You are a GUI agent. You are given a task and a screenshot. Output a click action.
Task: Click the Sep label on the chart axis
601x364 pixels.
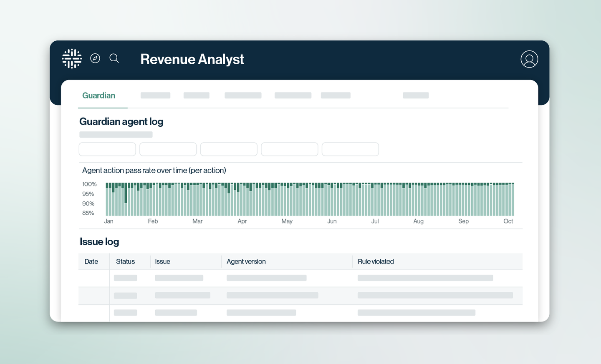(463, 221)
